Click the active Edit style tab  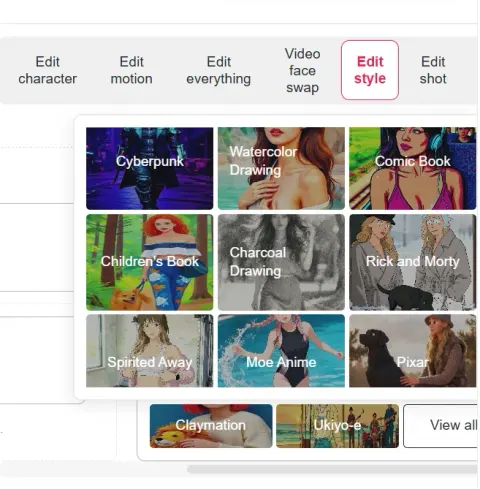370,70
